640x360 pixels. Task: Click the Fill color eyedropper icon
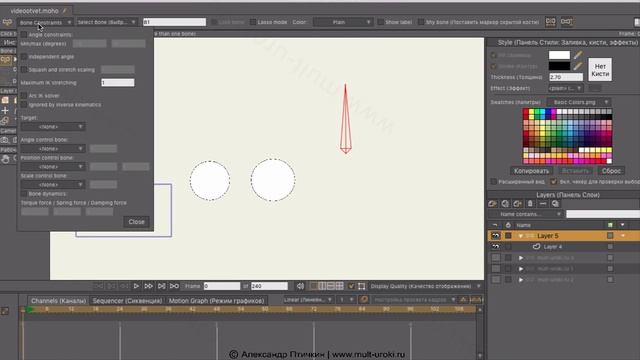click(x=577, y=55)
